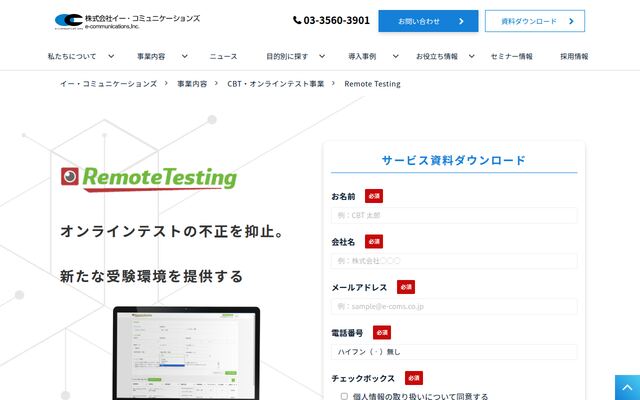Click the CBT・オンラインテスト事業 breadcrumb link
The width and height of the screenshot is (640, 400).
[x=276, y=84]
